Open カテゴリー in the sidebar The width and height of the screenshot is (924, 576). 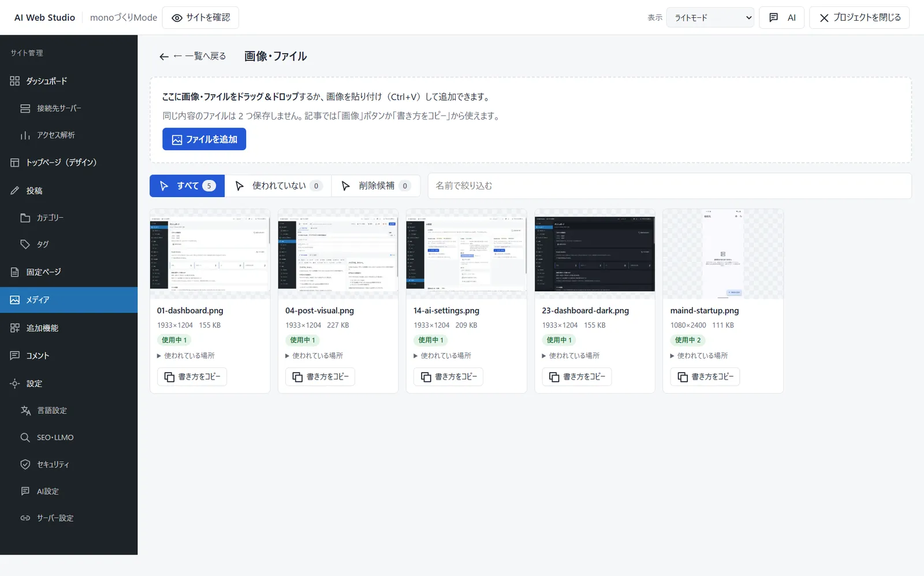pos(69,218)
